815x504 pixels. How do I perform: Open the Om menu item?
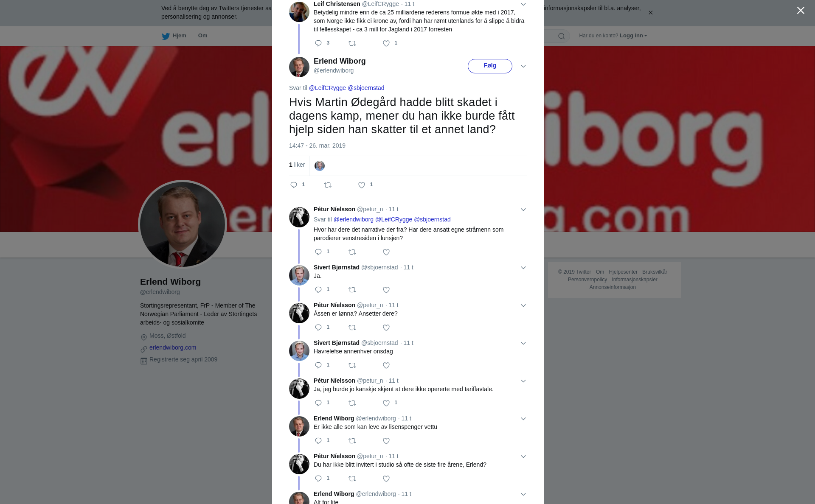pos(202,36)
